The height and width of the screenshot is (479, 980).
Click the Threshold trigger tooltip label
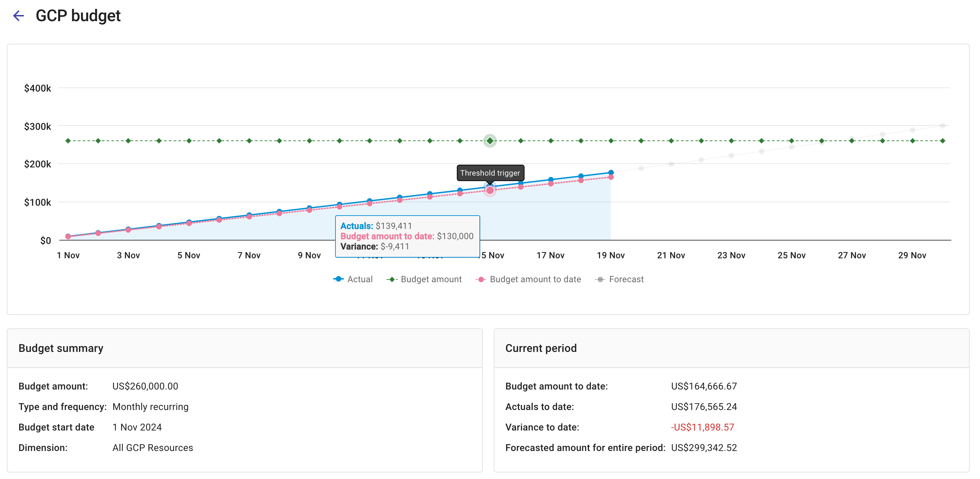pyautogui.click(x=490, y=173)
